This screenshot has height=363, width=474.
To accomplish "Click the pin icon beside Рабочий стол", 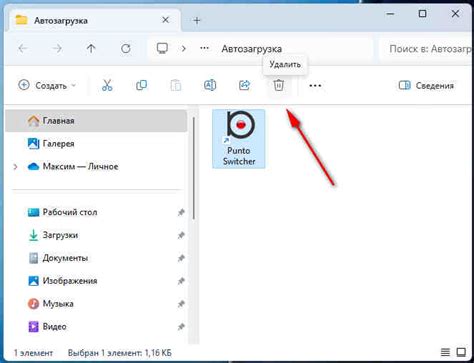I will pos(181,212).
